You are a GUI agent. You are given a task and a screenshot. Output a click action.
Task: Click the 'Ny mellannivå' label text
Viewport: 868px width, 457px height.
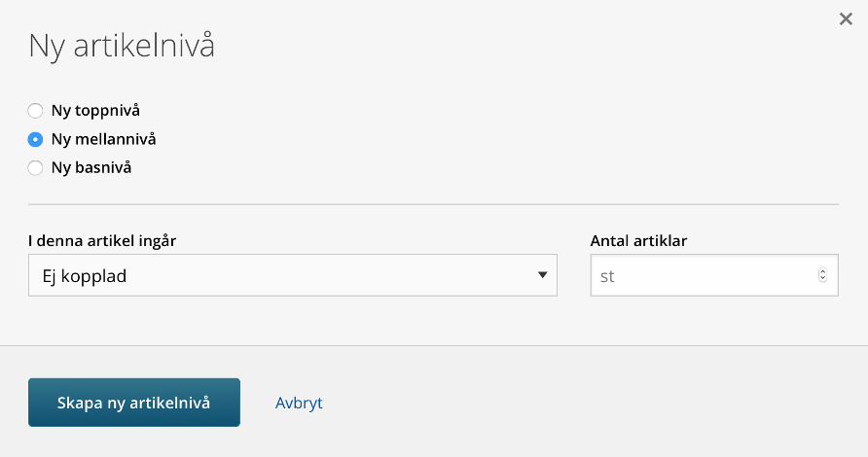click(103, 139)
